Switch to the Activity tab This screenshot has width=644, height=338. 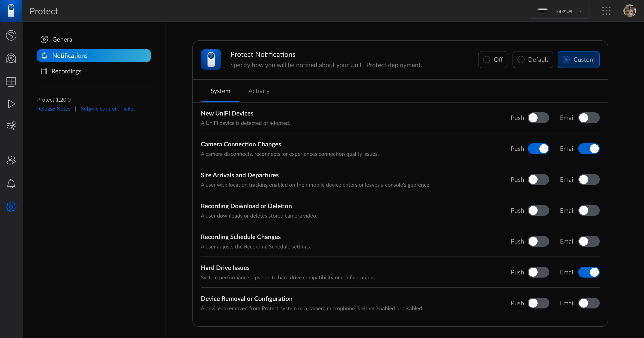(259, 91)
